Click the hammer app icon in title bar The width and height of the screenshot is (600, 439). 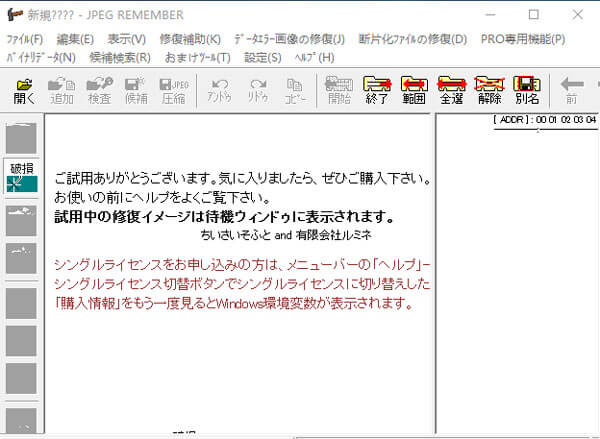pyautogui.click(x=15, y=15)
